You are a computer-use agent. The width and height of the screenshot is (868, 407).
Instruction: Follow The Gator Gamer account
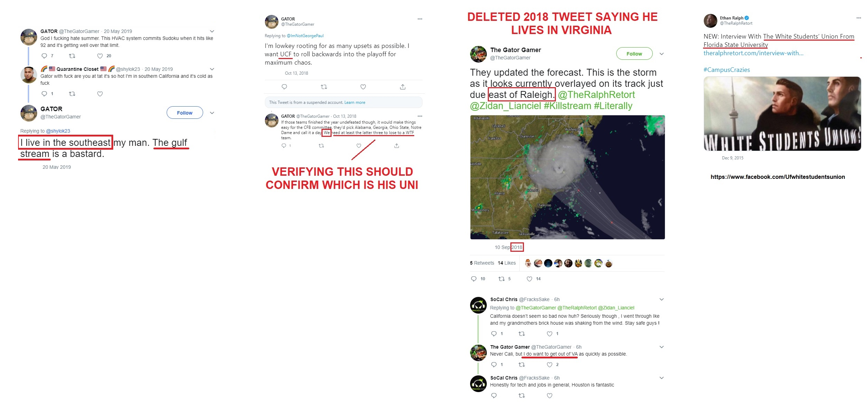click(x=634, y=54)
